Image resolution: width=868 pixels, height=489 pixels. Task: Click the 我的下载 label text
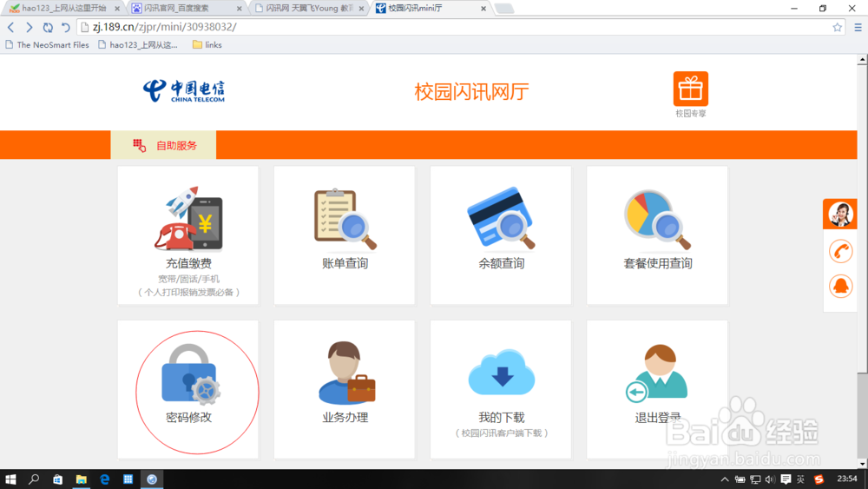pos(502,417)
